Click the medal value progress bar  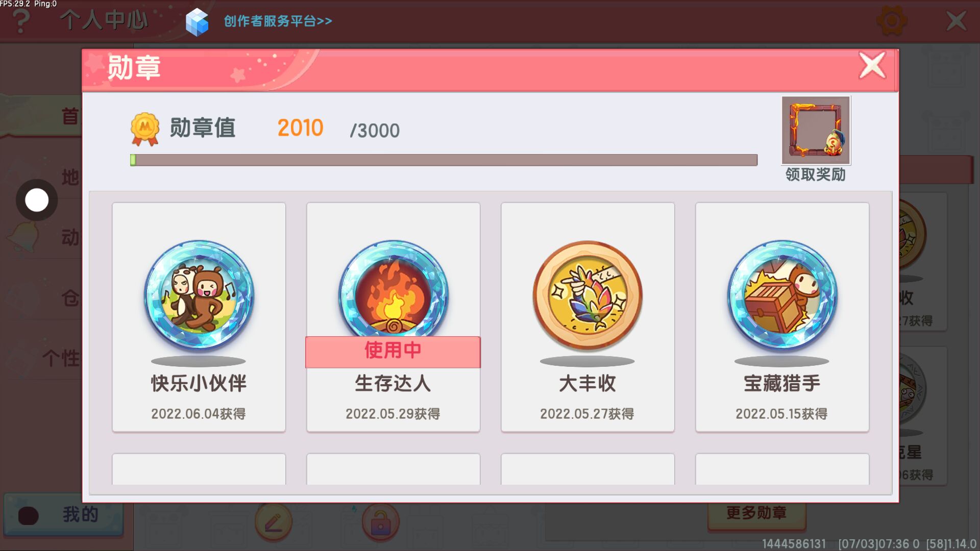[x=444, y=160]
